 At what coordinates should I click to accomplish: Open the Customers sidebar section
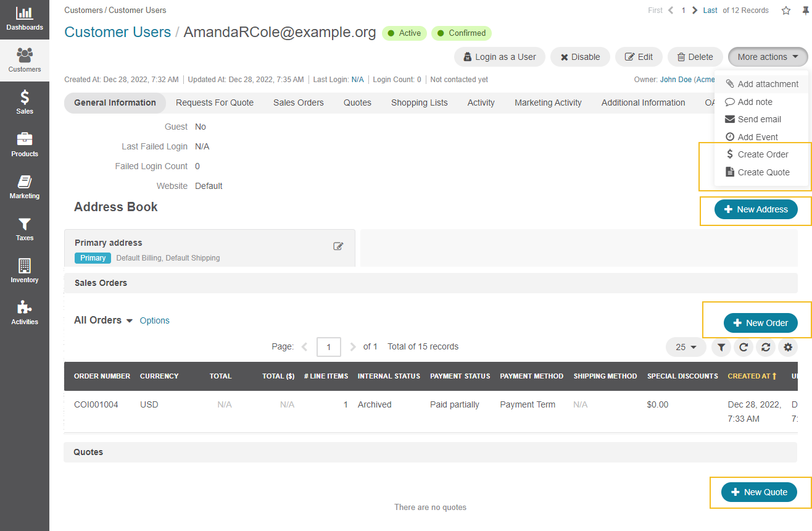[25, 60]
